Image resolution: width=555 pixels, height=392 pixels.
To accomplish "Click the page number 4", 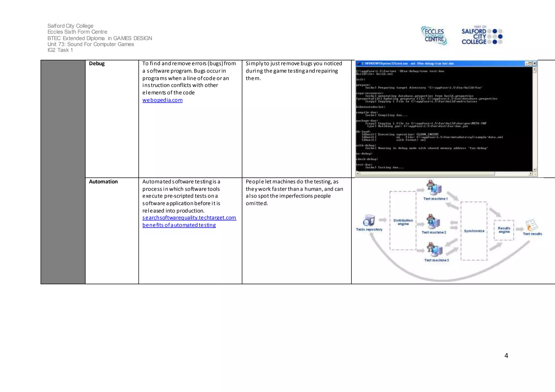I will point(506,356).
